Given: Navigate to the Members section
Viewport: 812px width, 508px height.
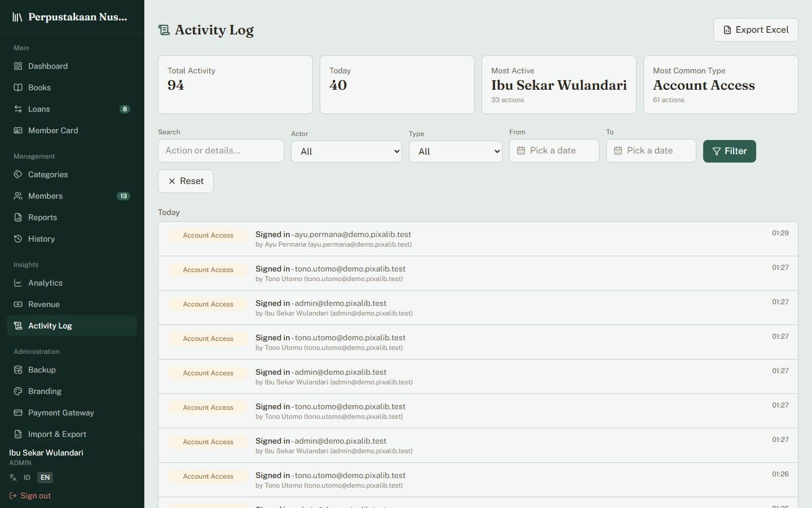Looking at the screenshot, I should [72, 196].
